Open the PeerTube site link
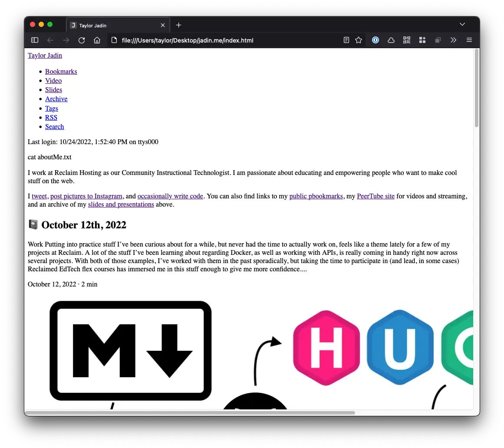This screenshot has width=504, height=448. [376, 196]
